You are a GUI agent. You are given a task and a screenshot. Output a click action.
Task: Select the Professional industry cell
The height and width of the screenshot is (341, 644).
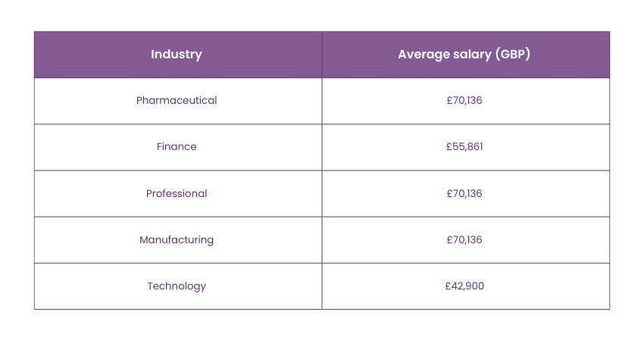pos(177,193)
